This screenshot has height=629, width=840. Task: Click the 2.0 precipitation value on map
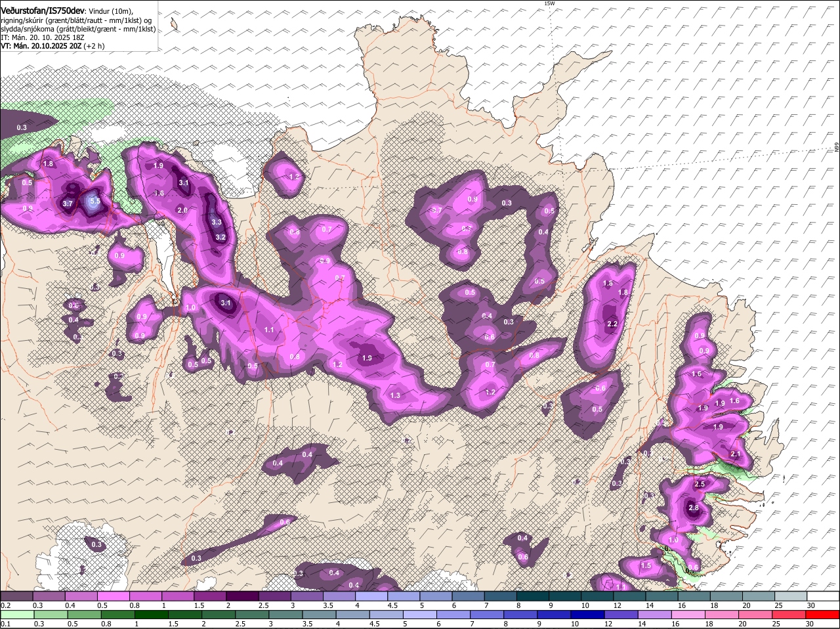tap(182, 210)
